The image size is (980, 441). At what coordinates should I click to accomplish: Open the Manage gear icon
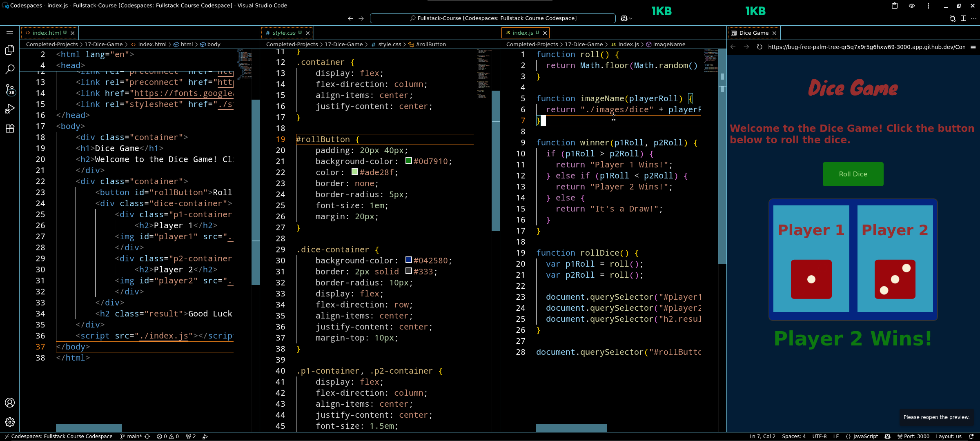click(x=10, y=422)
